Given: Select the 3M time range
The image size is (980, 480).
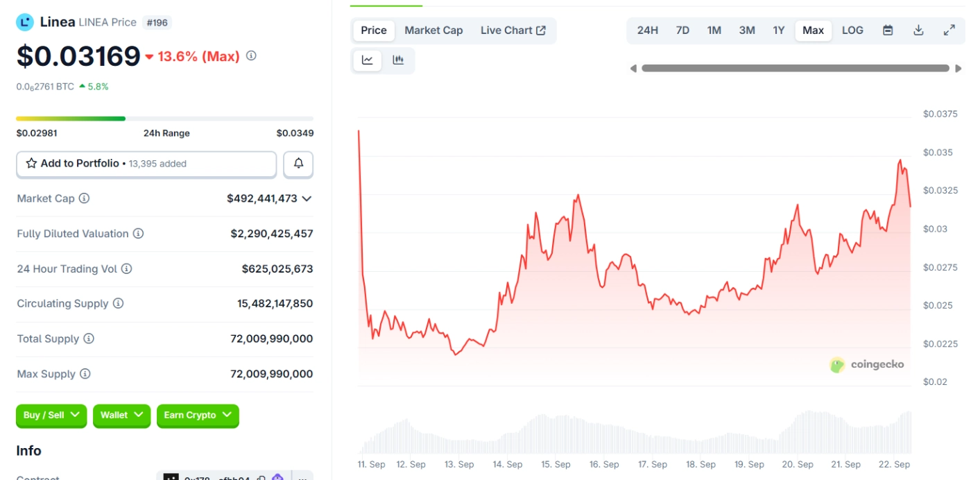Looking at the screenshot, I should 747,31.
